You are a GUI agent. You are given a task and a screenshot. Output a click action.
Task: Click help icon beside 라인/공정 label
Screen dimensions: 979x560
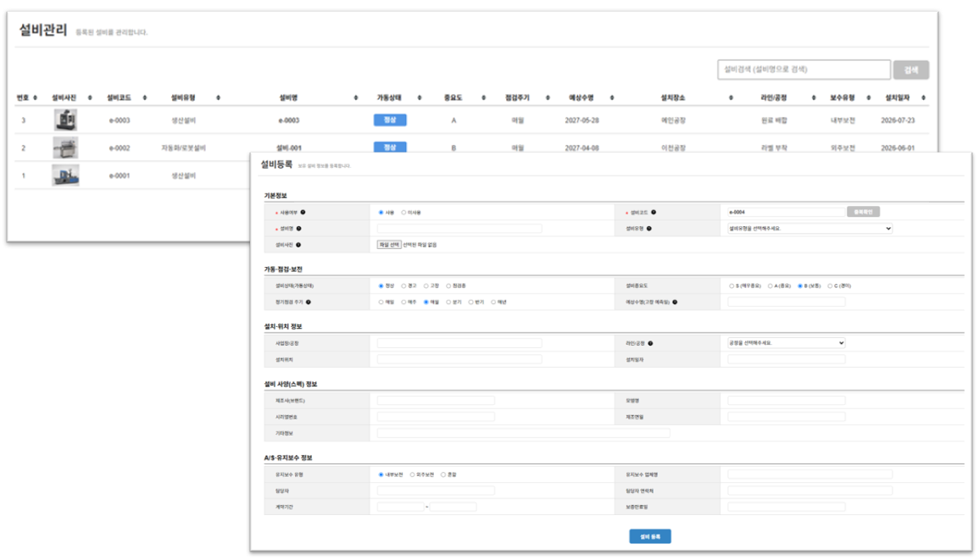point(651,343)
